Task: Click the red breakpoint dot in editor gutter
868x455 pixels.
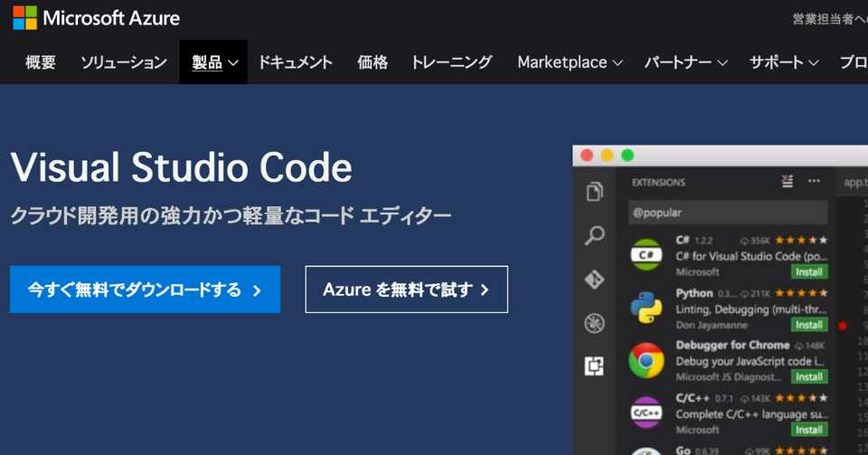Action: coord(843,326)
